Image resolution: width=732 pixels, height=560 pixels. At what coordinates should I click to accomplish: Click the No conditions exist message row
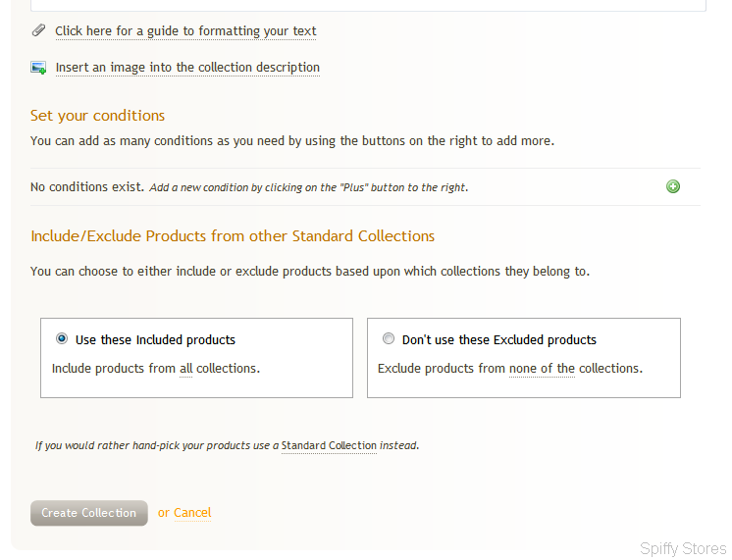tap(365, 187)
